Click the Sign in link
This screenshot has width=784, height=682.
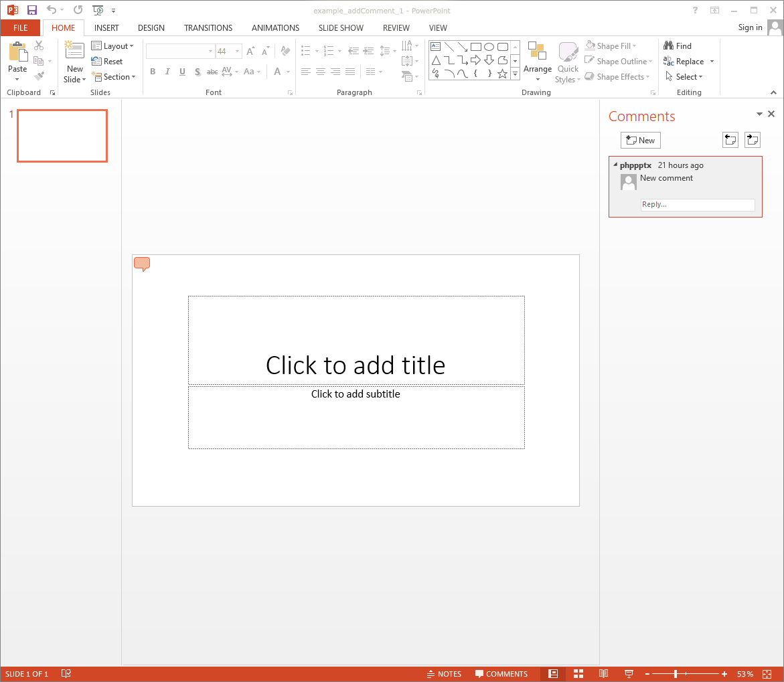click(750, 27)
